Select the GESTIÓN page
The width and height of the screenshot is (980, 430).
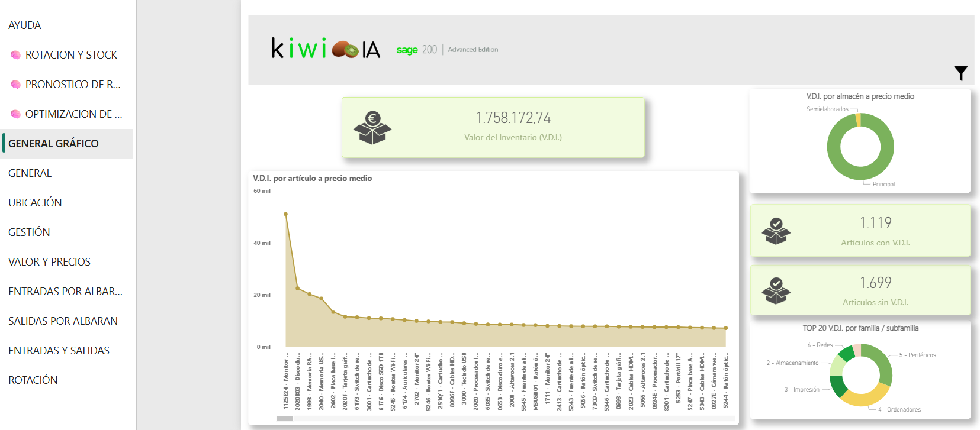click(29, 232)
